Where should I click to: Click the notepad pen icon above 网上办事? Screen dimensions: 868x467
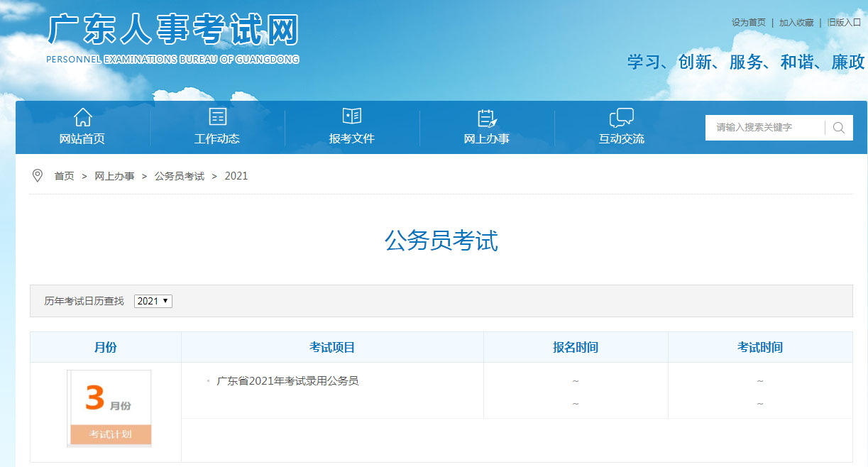click(x=487, y=118)
